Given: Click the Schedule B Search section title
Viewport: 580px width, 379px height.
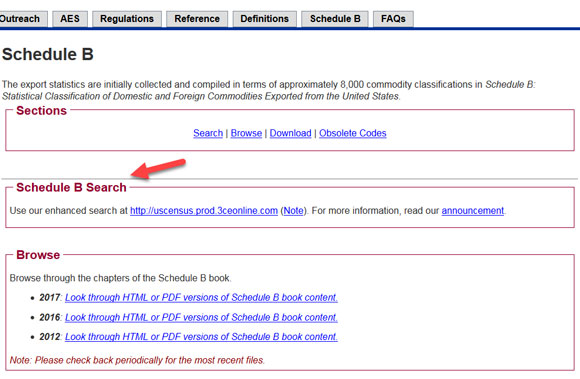Looking at the screenshot, I should point(71,187).
